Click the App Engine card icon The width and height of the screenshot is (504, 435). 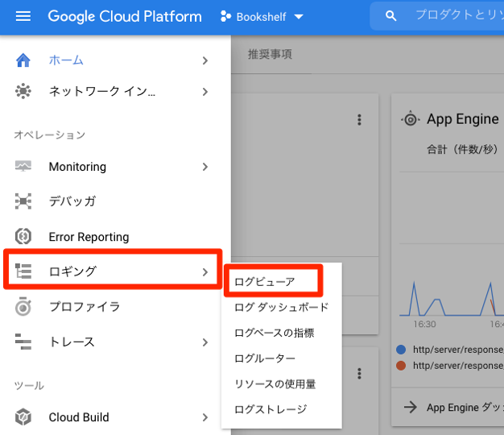410,119
